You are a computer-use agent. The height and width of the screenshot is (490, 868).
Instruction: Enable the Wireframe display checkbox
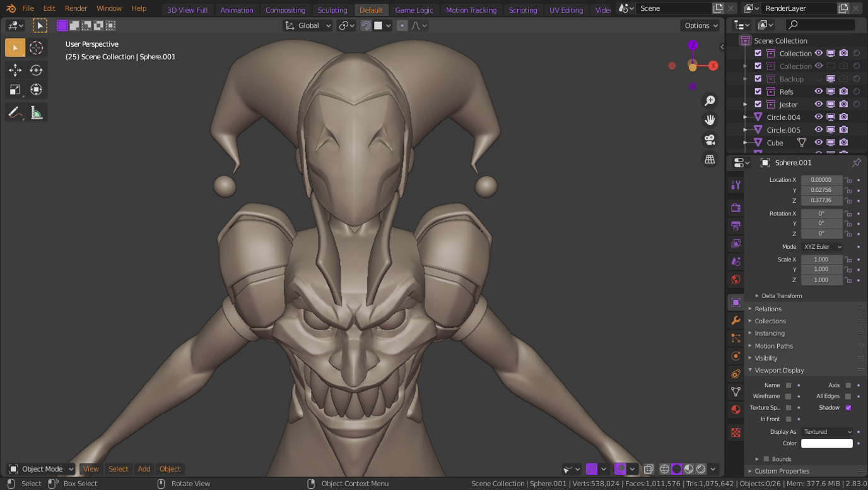tap(789, 397)
